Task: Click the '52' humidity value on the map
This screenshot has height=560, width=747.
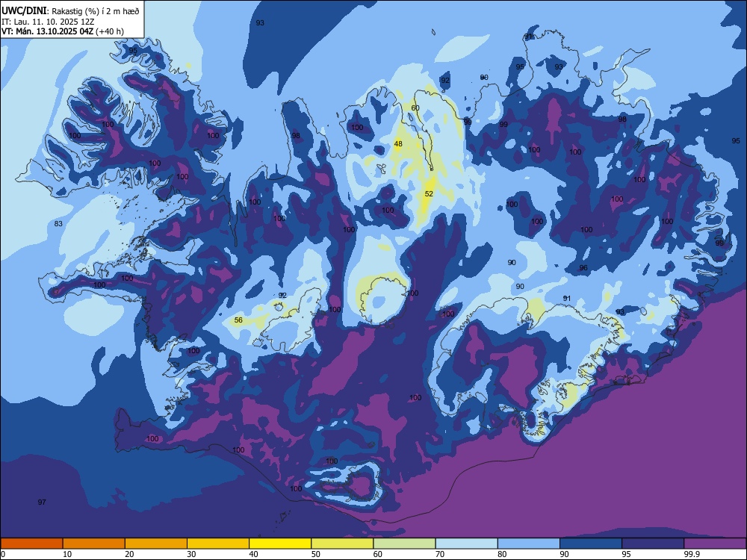Action: [x=429, y=194]
